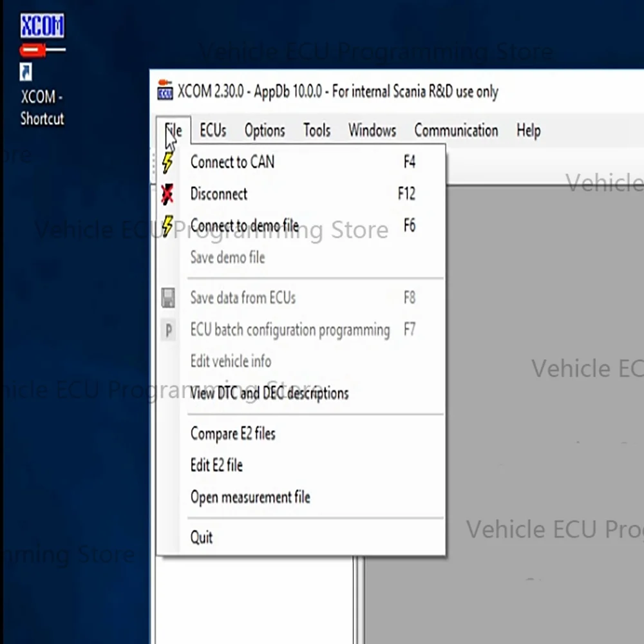
Task: Click the Save data floppy disk icon
Action: click(x=168, y=298)
